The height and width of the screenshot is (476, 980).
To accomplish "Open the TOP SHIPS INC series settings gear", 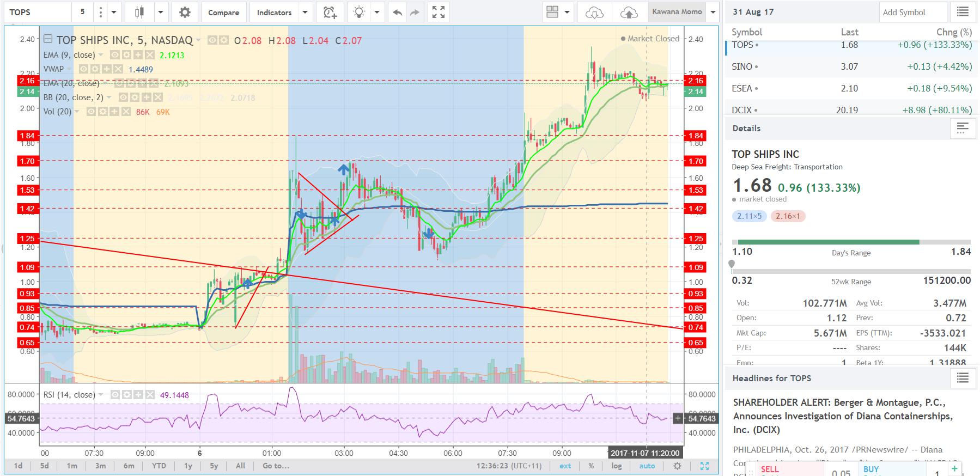I will point(224,40).
